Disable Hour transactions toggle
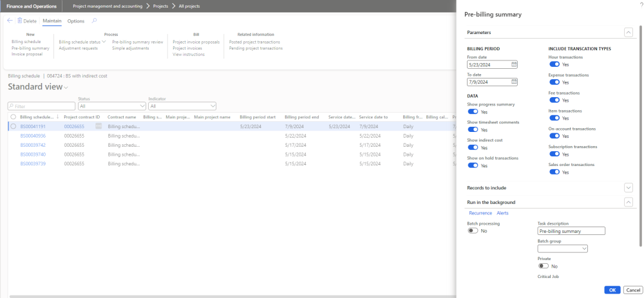The height and width of the screenshot is (298, 644). click(x=554, y=64)
